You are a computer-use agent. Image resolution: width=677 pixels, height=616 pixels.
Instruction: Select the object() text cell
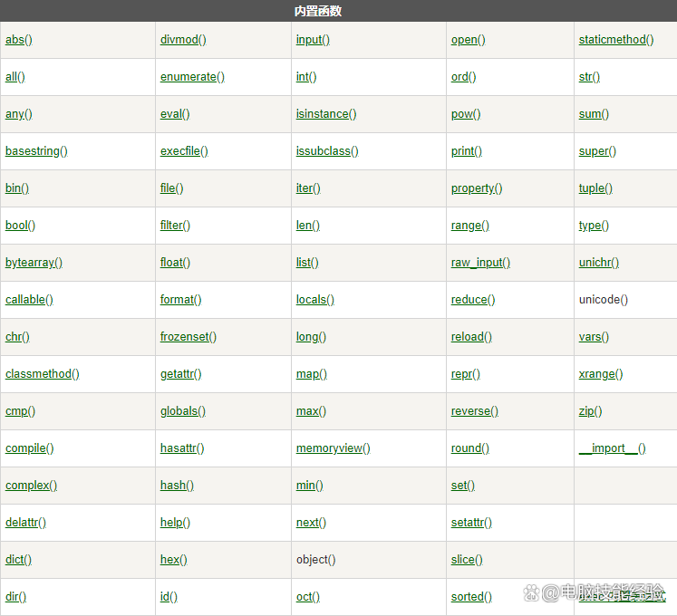(x=315, y=560)
